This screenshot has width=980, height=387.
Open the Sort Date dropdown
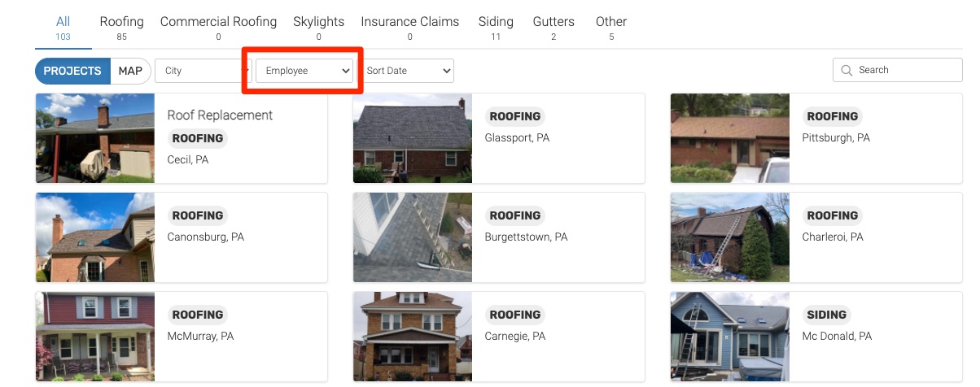point(407,71)
